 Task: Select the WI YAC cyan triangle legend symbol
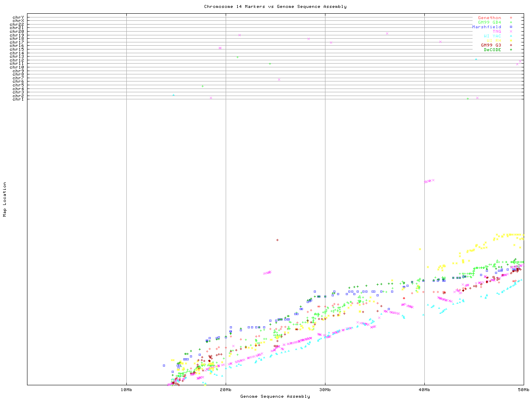[x=511, y=36]
